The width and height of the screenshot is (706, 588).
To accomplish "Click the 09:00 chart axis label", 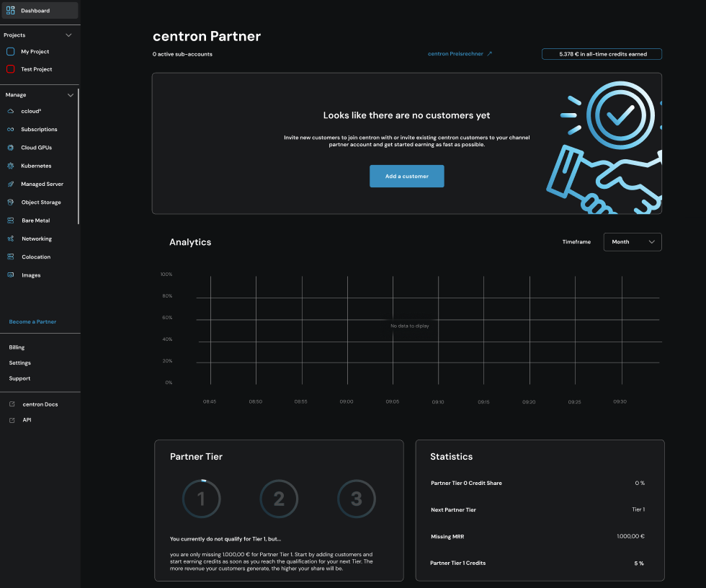I will (x=347, y=401).
